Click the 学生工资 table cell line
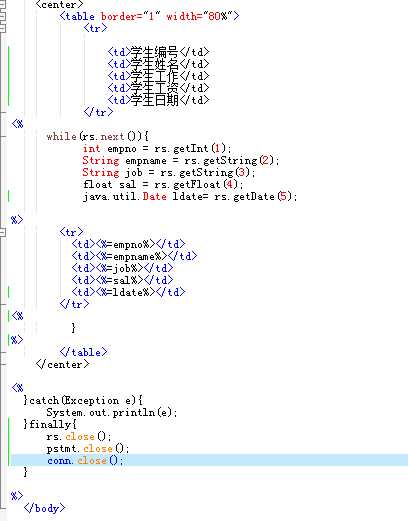Image resolution: width=408 pixels, height=521 pixels. (158, 88)
